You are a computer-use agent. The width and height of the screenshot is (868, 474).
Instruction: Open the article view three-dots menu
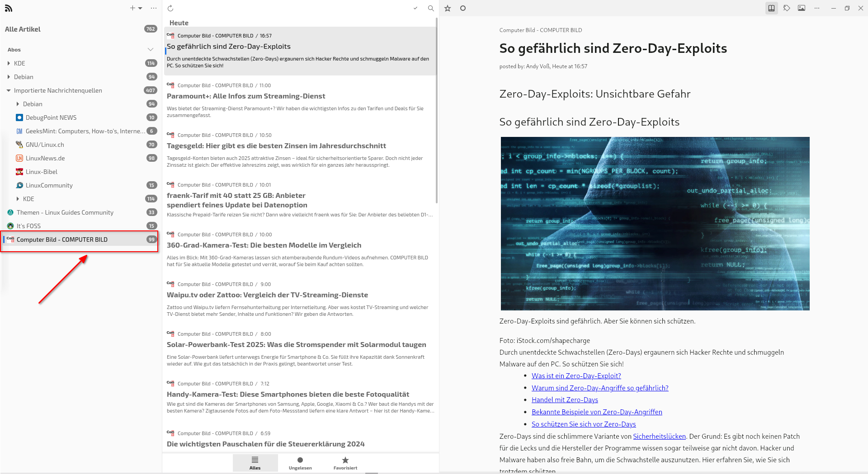[x=817, y=8]
